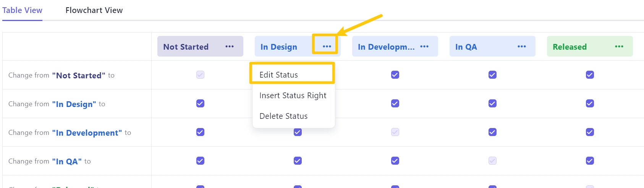Viewport: 644px width, 188px height.
Task: Toggle In Development to In QA checkbox
Action: pyautogui.click(x=492, y=132)
